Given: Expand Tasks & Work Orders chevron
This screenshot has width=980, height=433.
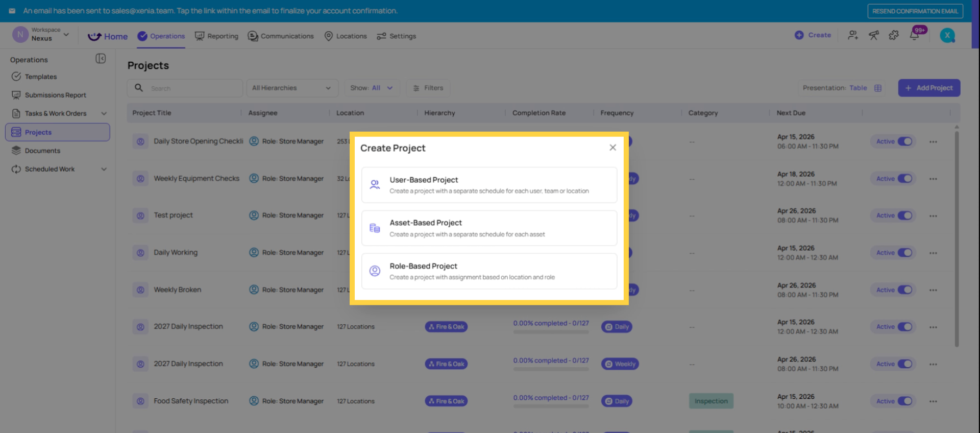Looking at the screenshot, I should [x=104, y=113].
